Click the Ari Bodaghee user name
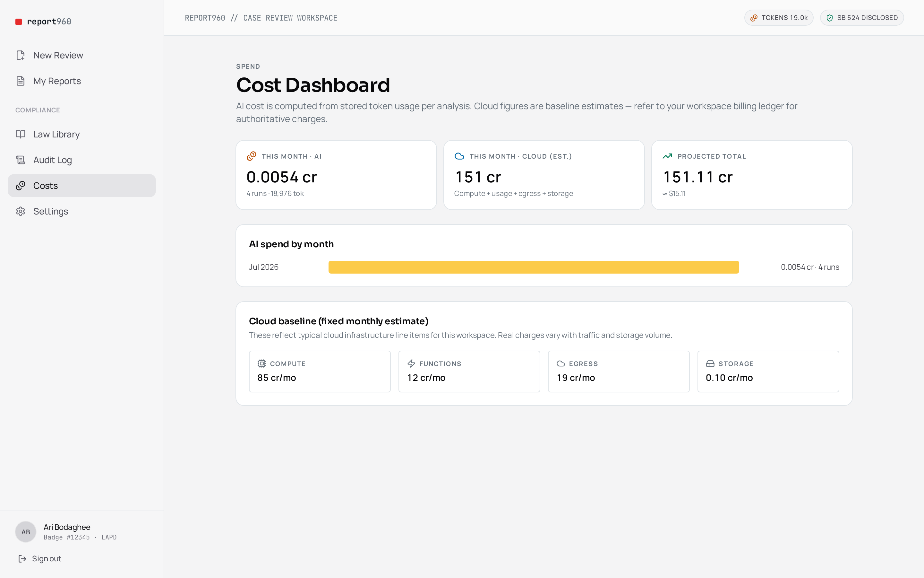 [67, 527]
